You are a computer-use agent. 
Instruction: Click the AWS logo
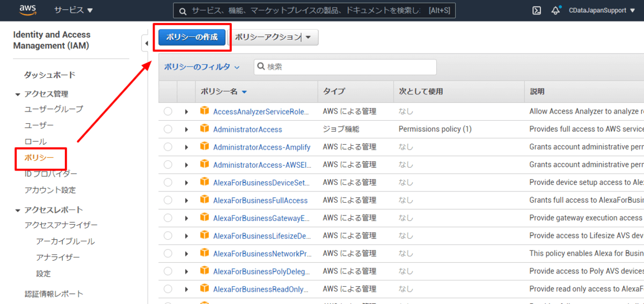pos(27,10)
